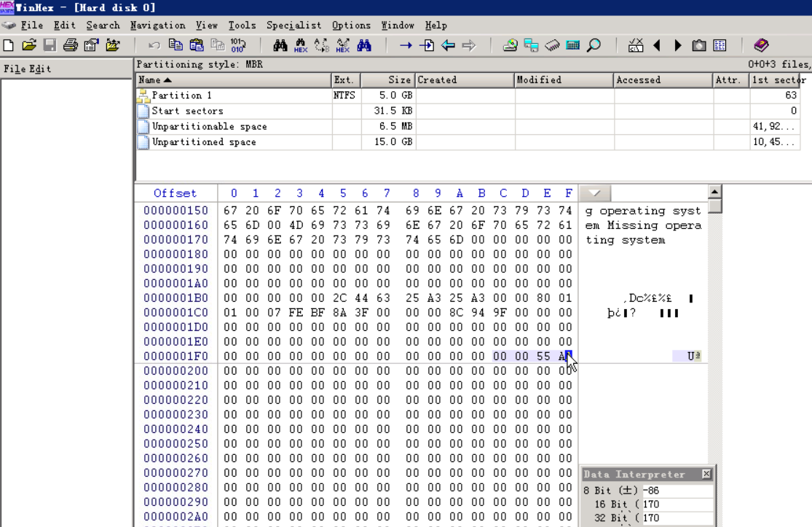
Task: Open the Specialist menu
Action: pos(294,26)
